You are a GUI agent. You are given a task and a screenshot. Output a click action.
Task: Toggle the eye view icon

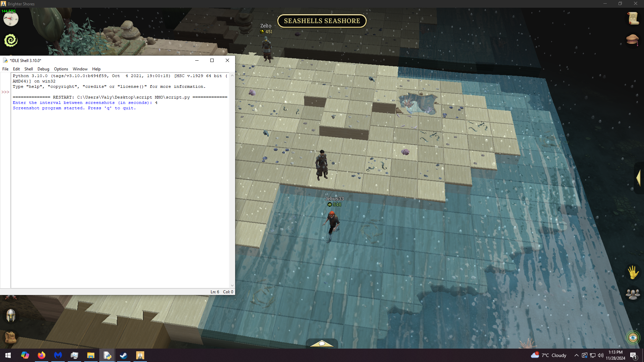tap(633, 338)
